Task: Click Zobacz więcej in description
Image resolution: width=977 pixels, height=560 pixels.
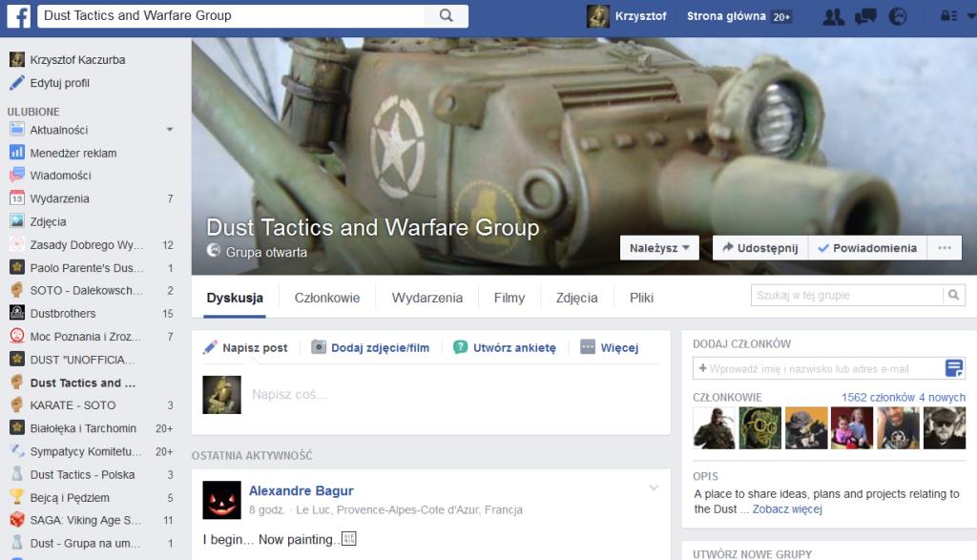Action: click(x=787, y=508)
